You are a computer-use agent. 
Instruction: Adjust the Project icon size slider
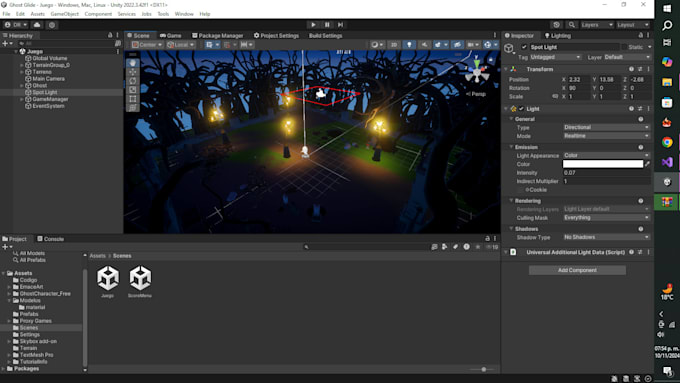tap(484, 370)
